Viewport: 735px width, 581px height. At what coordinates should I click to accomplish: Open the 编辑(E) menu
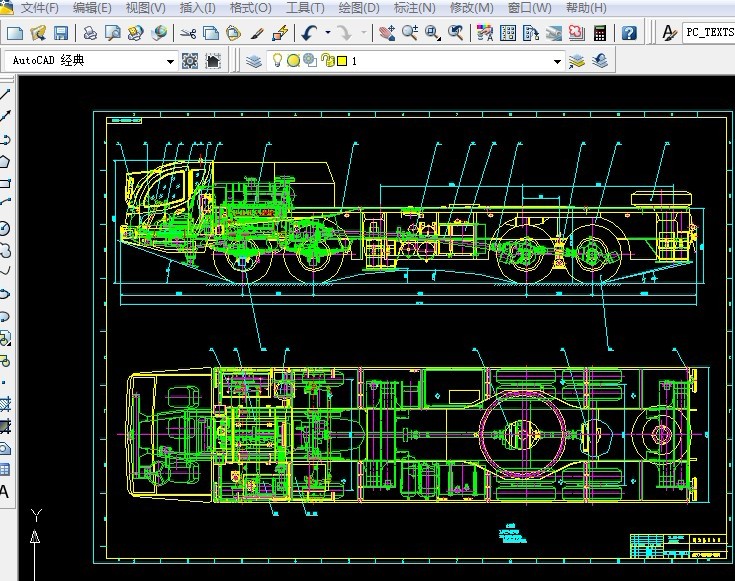pyautogui.click(x=92, y=8)
